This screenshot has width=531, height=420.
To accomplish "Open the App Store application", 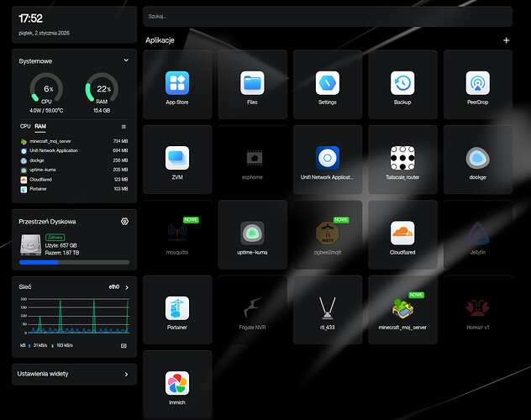I will [177, 83].
